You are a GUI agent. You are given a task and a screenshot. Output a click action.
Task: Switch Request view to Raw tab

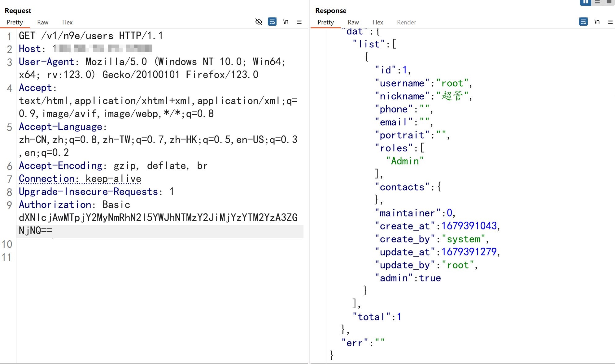point(43,22)
